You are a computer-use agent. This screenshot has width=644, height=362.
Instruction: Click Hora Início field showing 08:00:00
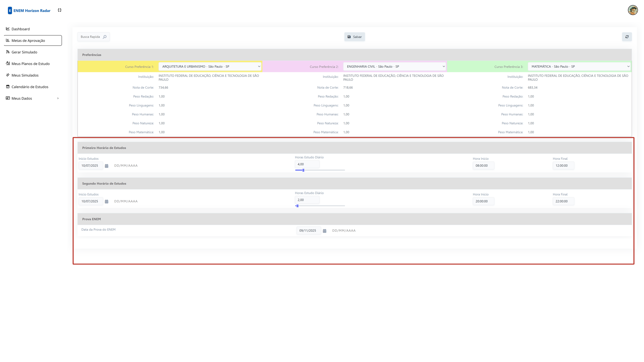pyautogui.click(x=483, y=166)
